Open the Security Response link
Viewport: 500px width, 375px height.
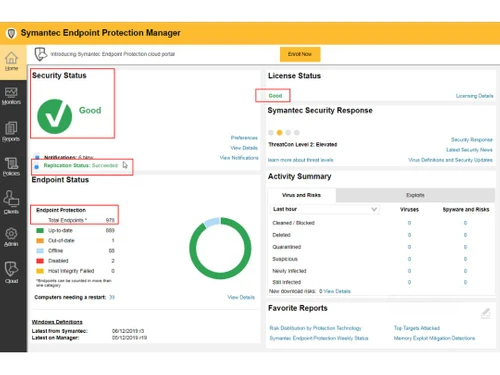(x=472, y=140)
